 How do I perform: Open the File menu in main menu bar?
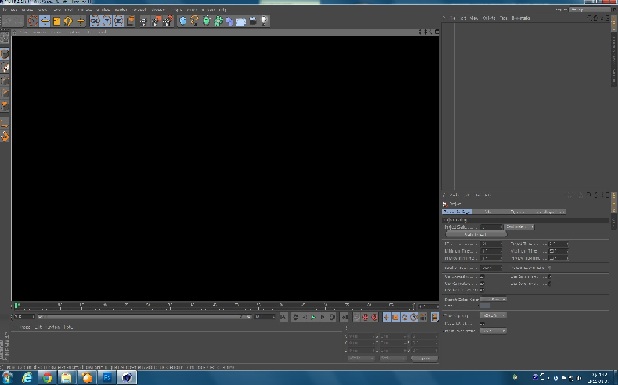[x=5, y=10]
